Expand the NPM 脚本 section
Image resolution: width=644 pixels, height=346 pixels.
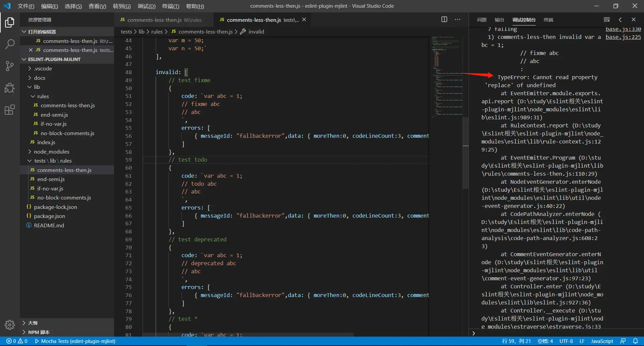pyautogui.click(x=39, y=332)
